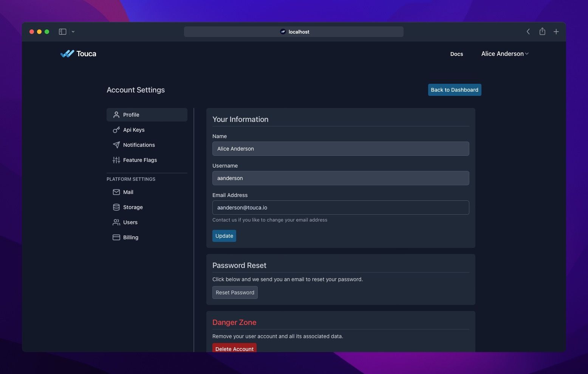Click the Touca brand name link
Image resolution: width=588 pixels, height=374 pixels.
pyautogui.click(x=86, y=54)
